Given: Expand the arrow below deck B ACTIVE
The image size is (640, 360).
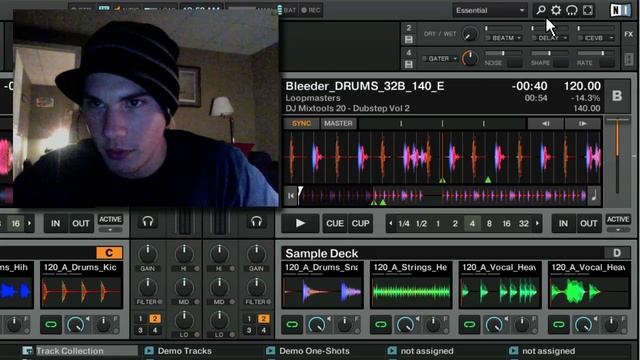Looking at the screenshot, I should pos(618,230).
